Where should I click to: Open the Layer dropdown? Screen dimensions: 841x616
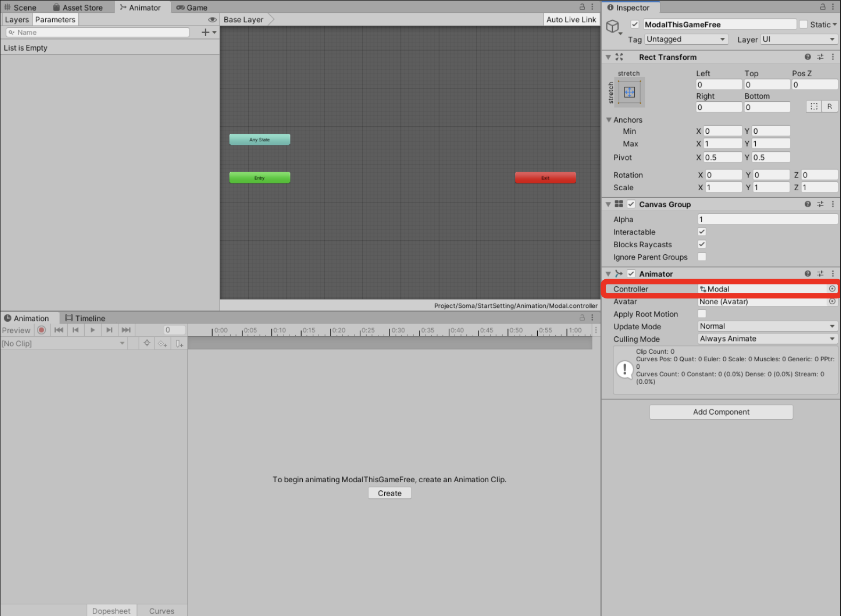[x=799, y=39]
